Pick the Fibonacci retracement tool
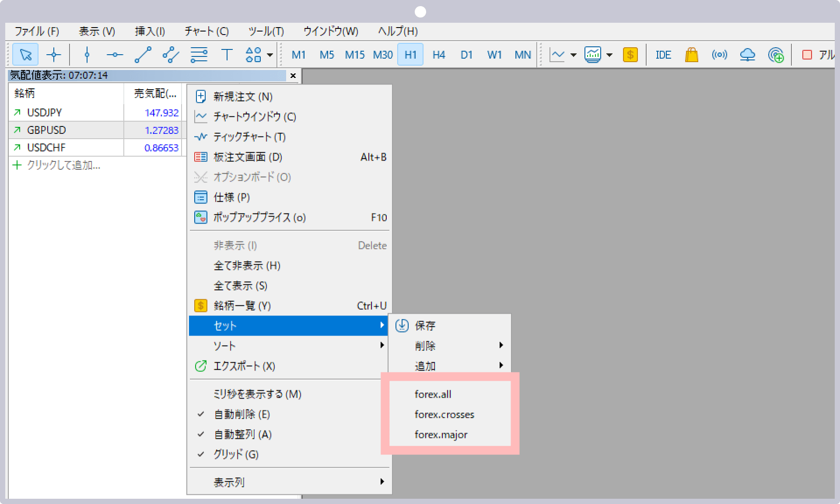840x504 pixels. pyautogui.click(x=199, y=55)
